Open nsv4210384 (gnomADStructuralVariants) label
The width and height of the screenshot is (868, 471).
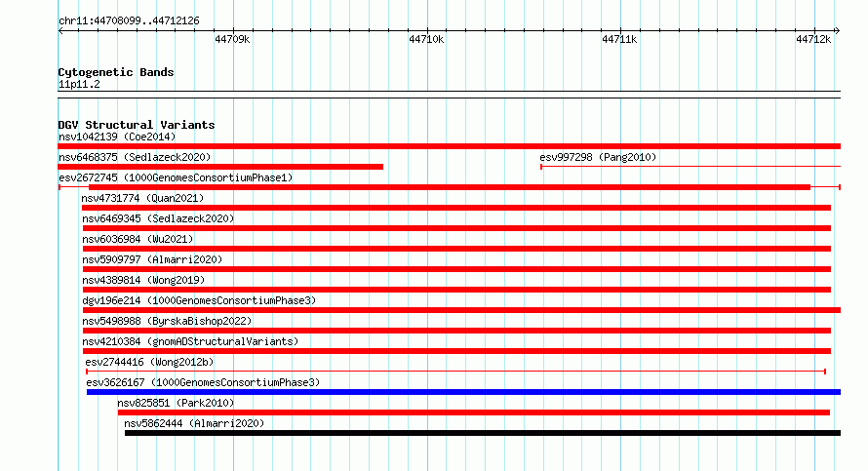(190, 341)
